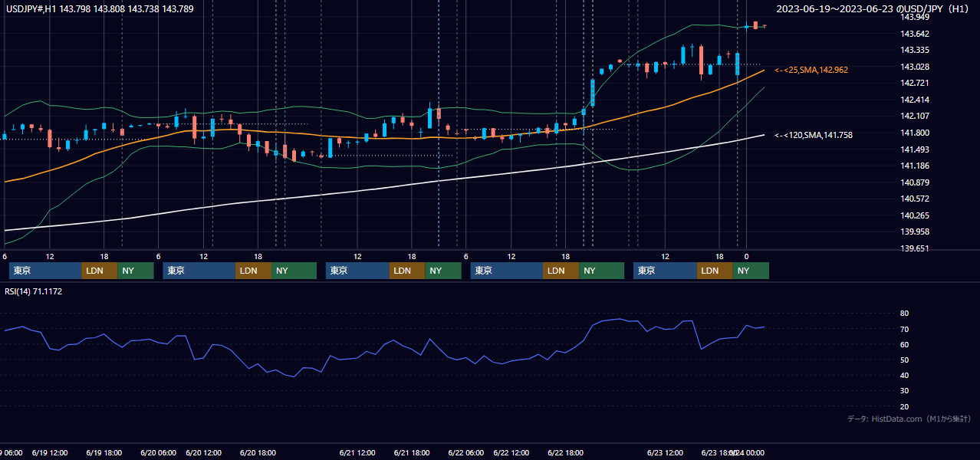980x460 pixels.
Task: Click the 6/20 06:00 time label
Action: tap(158, 453)
